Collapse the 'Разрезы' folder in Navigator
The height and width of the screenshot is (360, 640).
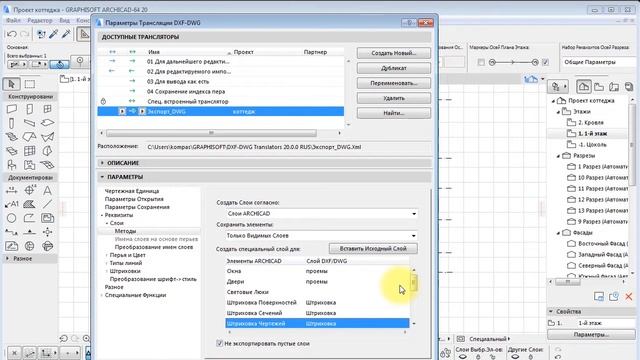558,156
